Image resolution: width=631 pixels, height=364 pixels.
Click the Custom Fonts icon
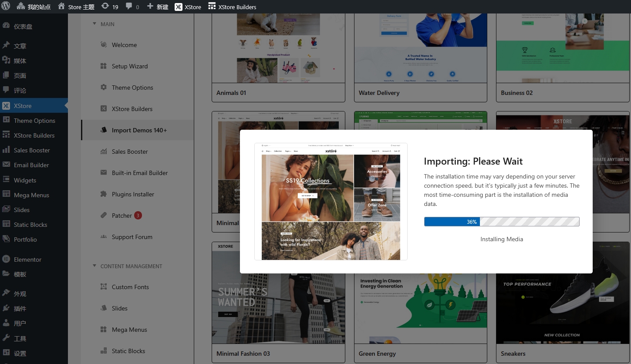tap(104, 286)
